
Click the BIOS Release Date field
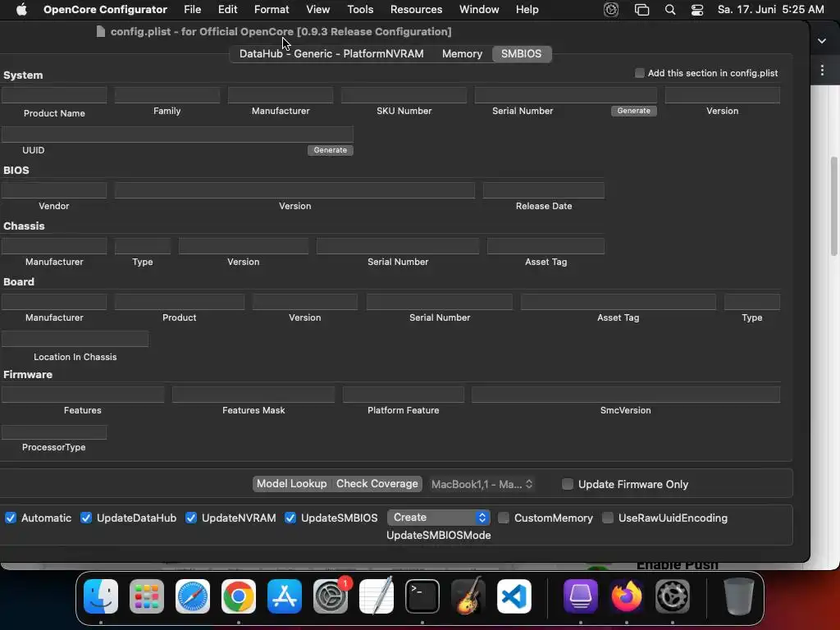(x=544, y=190)
